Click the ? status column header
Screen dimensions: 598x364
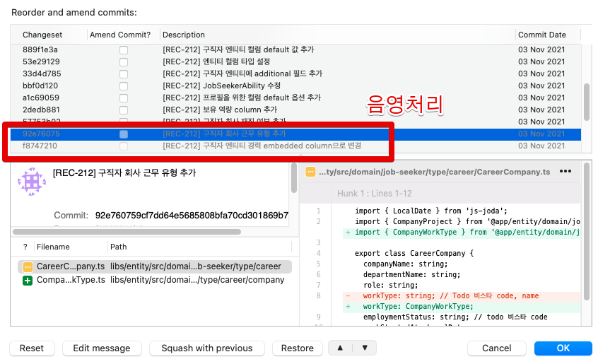tap(25, 247)
